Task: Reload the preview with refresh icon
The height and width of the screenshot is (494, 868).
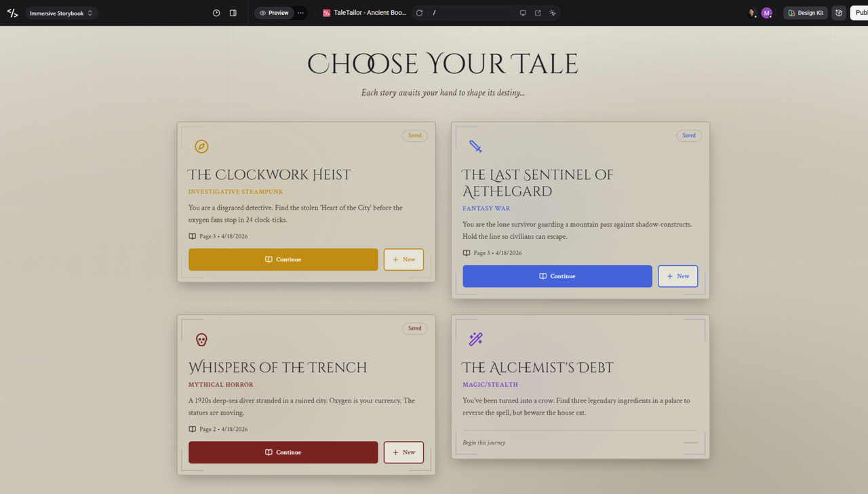Action: point(419,13)
